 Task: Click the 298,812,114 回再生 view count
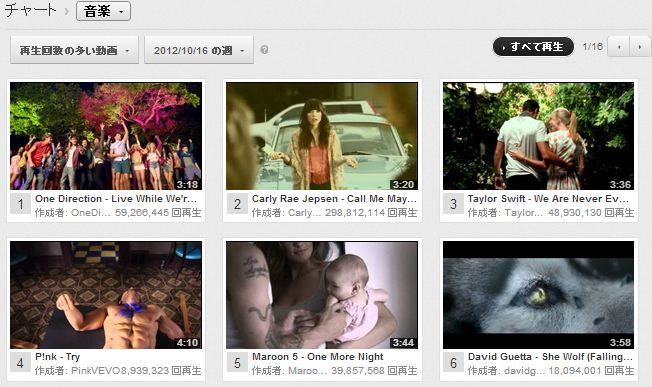(x=371, y=213)
